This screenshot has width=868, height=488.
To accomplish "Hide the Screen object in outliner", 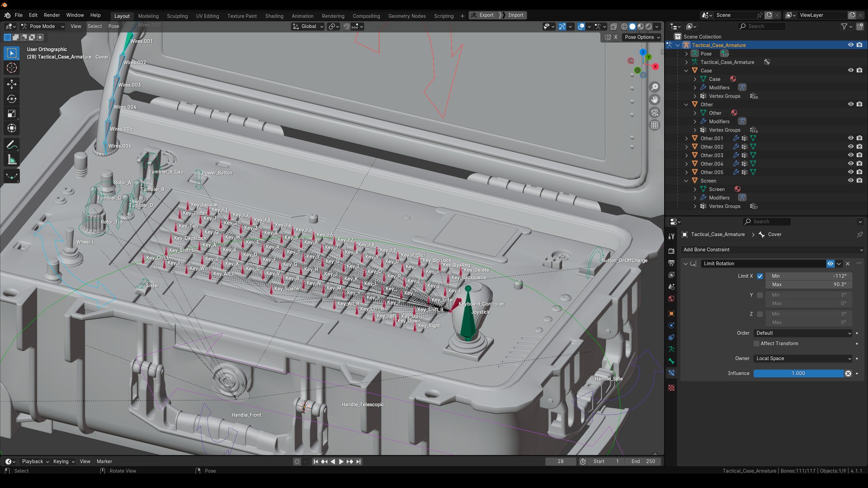I will tap(850, 181).
